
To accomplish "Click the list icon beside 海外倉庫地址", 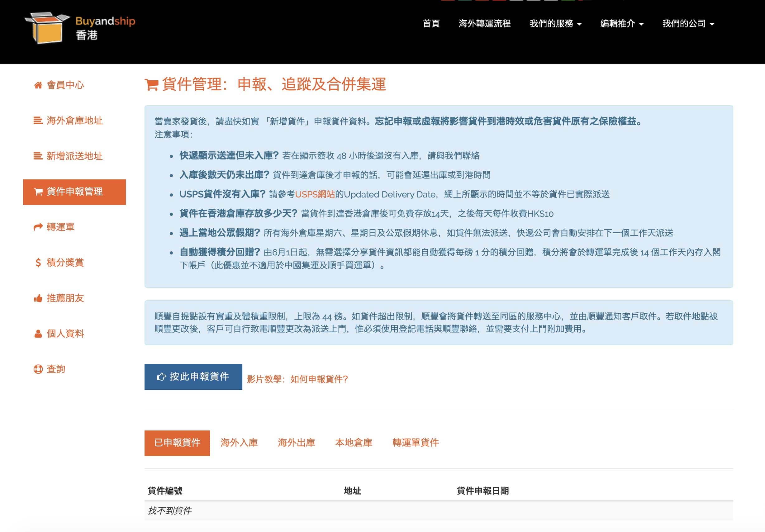I will (38, 121).
